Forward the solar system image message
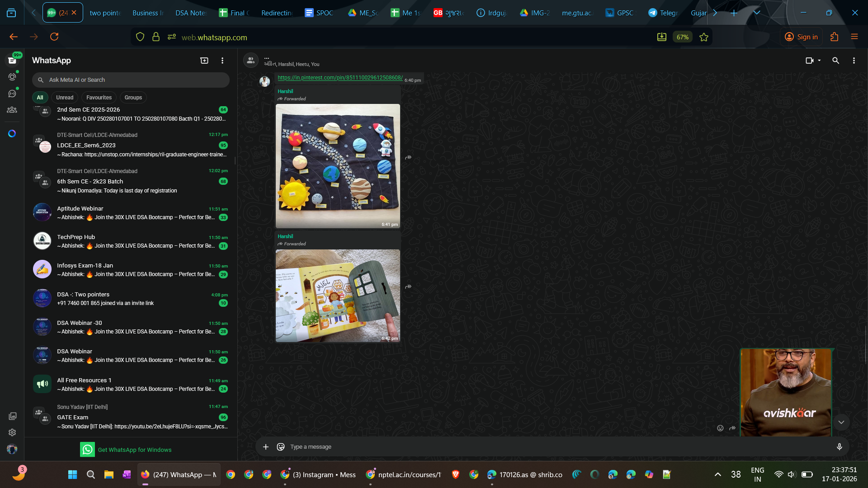Screen dimensions: 868x488 click(x=408, y=158)
